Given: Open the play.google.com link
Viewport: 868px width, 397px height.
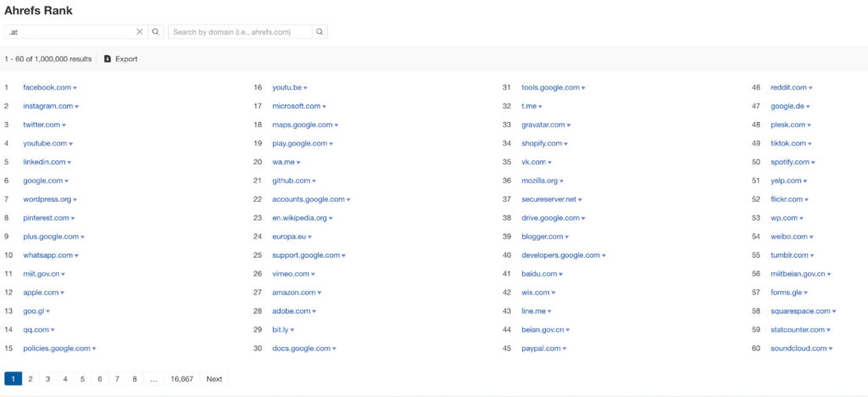Looking at the screenshot, I should [x=299, y=143].
